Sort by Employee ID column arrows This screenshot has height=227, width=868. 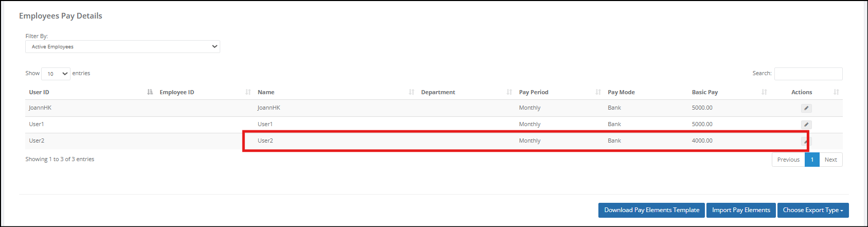click(x=248, y=92)
